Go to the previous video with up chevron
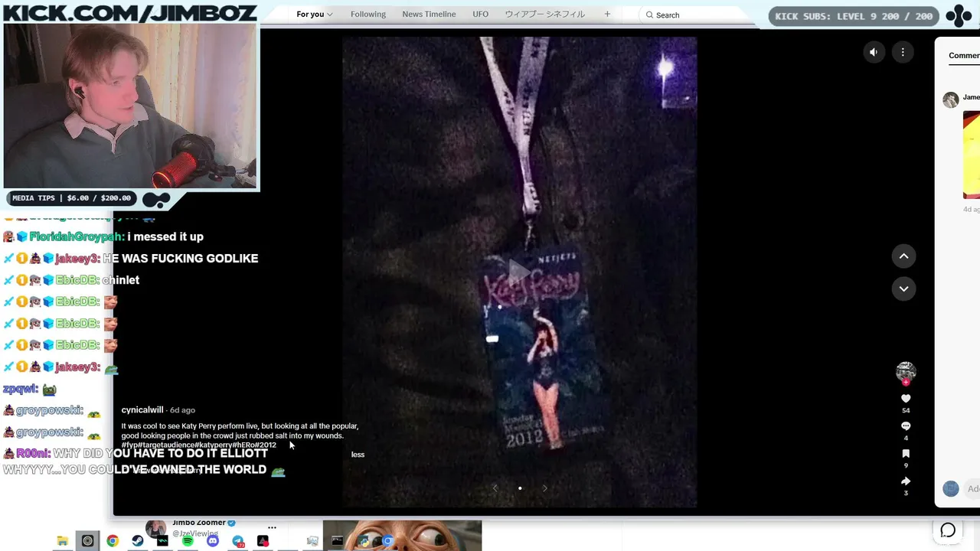The width and height of the screenshot is (980, 551). (x=903, y=256)
